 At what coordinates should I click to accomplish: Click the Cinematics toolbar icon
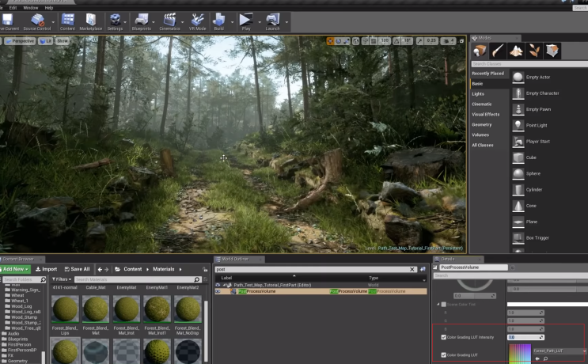(169, 20)
